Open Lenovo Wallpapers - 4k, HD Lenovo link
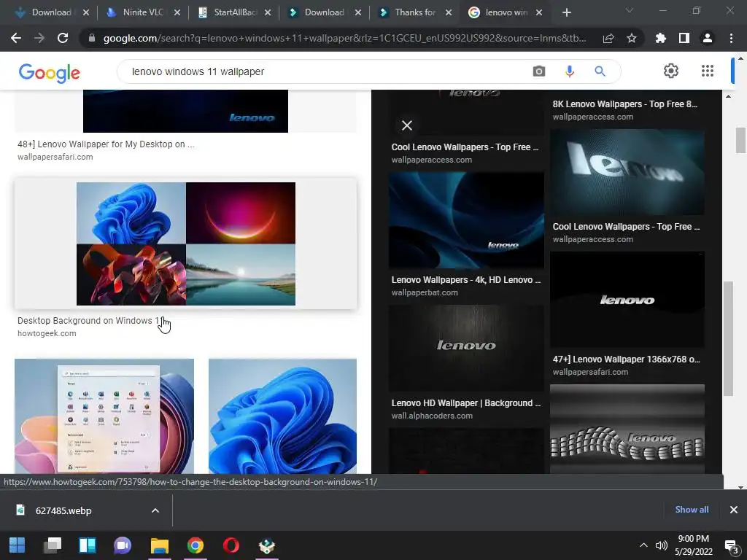Screen dimensions: 747x560 pyautogui.click(x=466, y=279)
